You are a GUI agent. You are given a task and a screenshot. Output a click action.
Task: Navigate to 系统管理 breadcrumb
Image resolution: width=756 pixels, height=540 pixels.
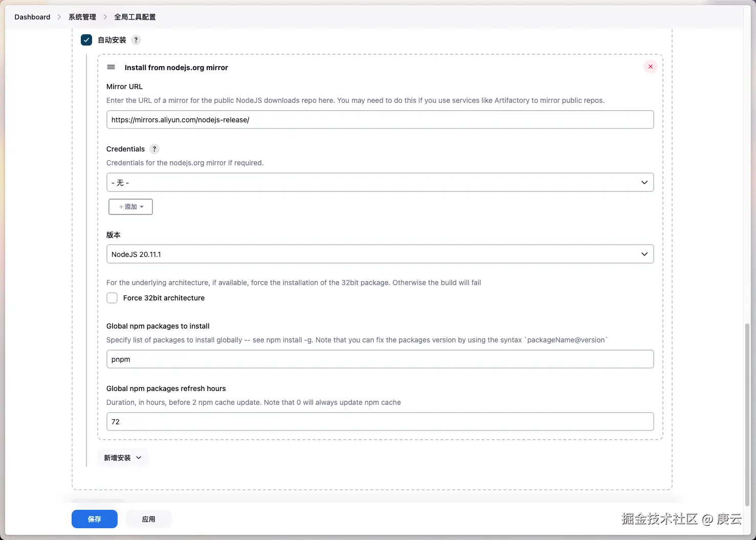click(x=82, y=17)
